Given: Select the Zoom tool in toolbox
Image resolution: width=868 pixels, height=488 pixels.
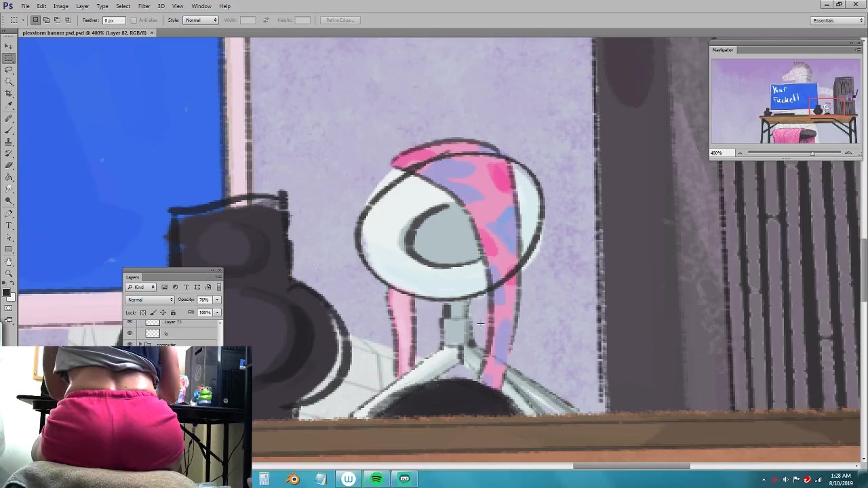Looking at the screenshot, I should 9,273.
